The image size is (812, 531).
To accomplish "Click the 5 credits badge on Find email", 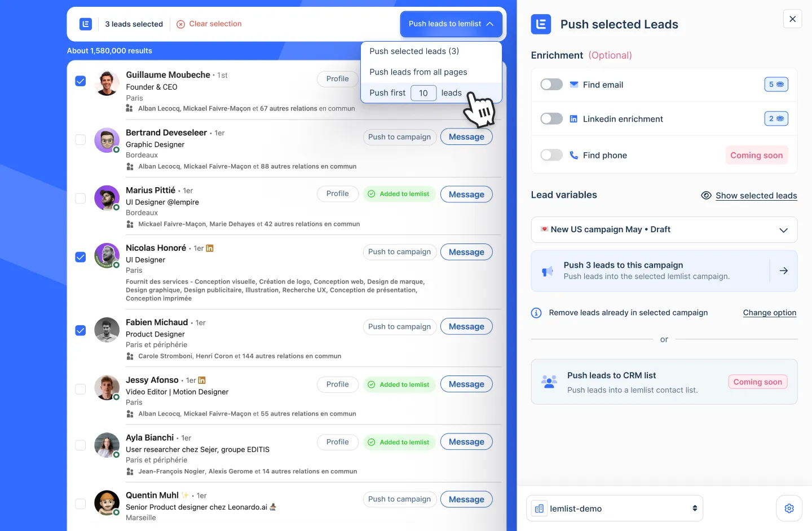I will coord(776,84).
